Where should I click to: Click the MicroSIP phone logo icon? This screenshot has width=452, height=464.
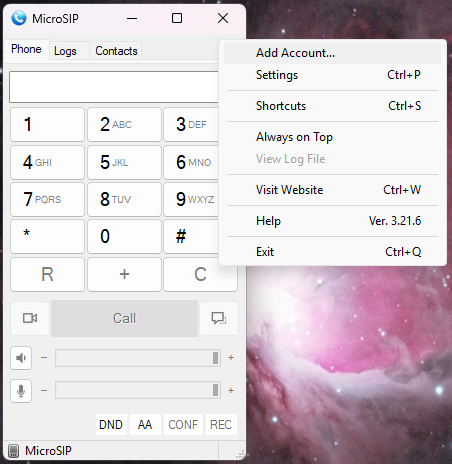[19, 18]
